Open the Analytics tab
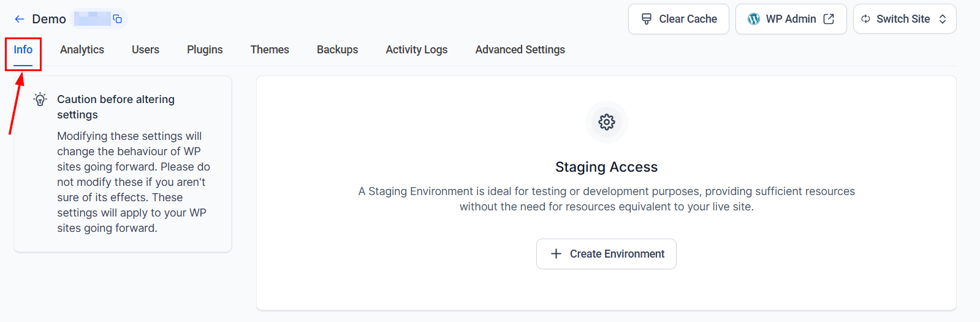 coord(82,50)
